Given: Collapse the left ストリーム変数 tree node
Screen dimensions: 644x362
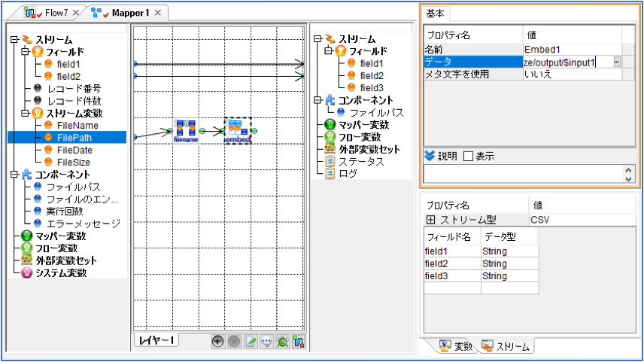Looking at the screenshot, I should pyautogui.click(x=26, y=113).
